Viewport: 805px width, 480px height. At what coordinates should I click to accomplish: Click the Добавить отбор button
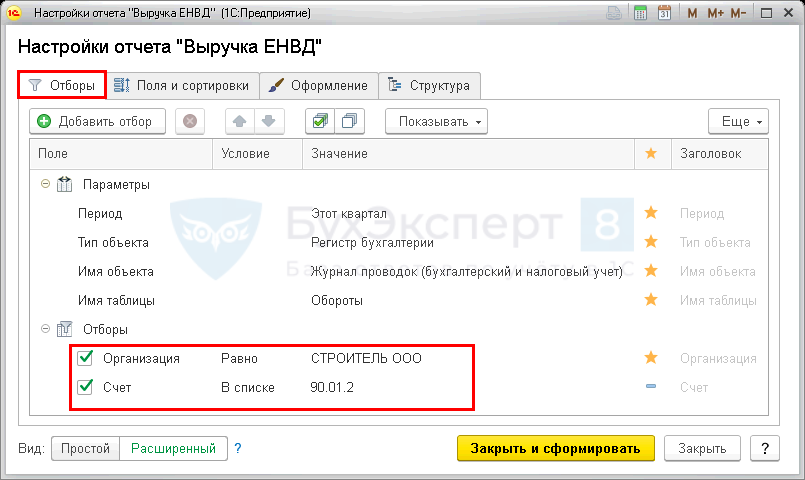(96, 121)
